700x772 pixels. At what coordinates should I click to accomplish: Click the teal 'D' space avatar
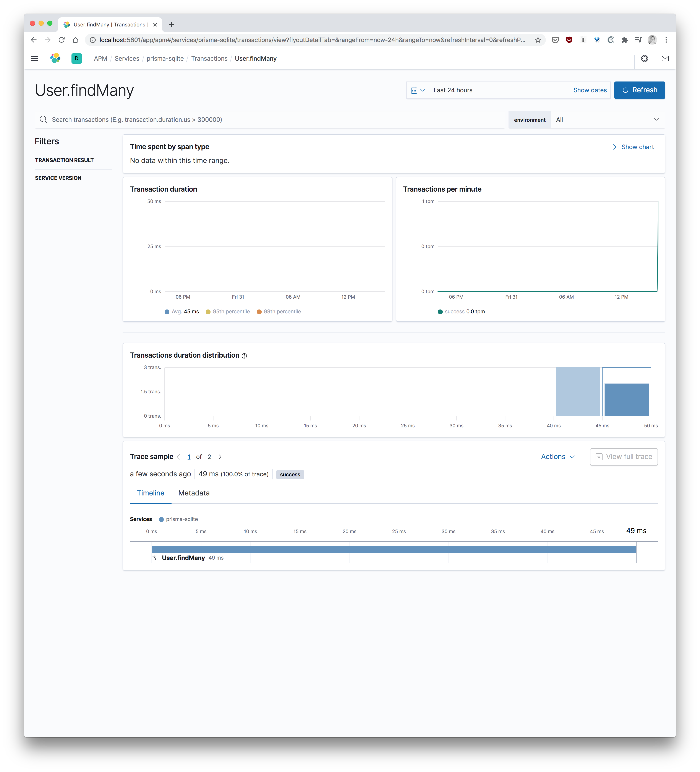(x=76, y=59)
